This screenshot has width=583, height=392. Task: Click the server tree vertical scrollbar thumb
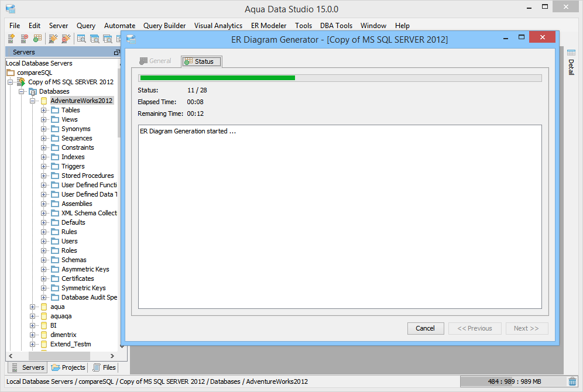coord(119,102)
